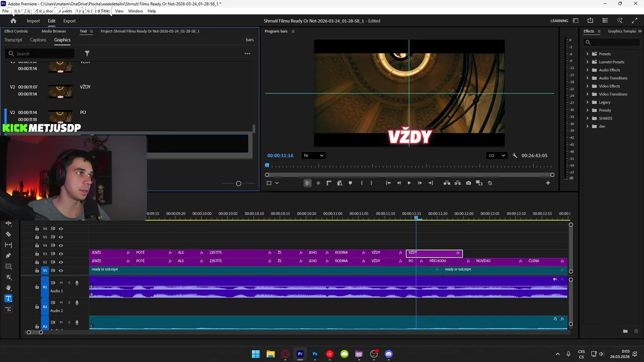Viewport: 644px width, 362px height.
Task: Toggle lock on track V5
Action: [37, 237]
